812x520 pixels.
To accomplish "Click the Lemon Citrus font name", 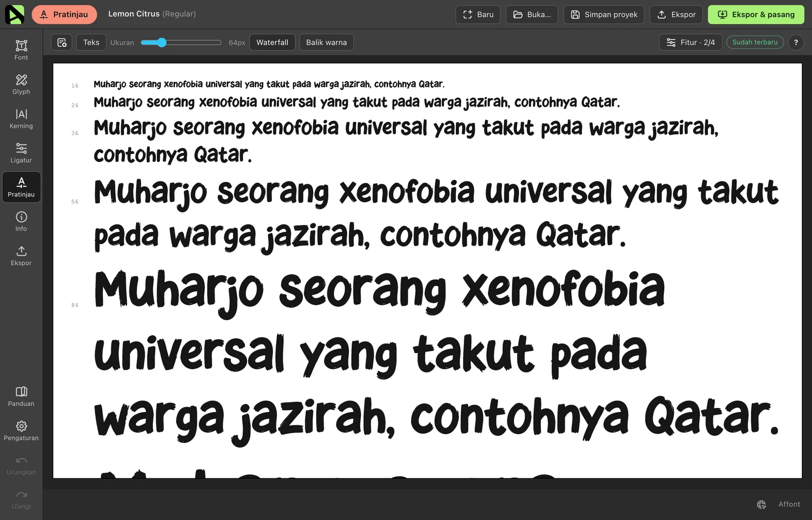I will pos(134,14).
